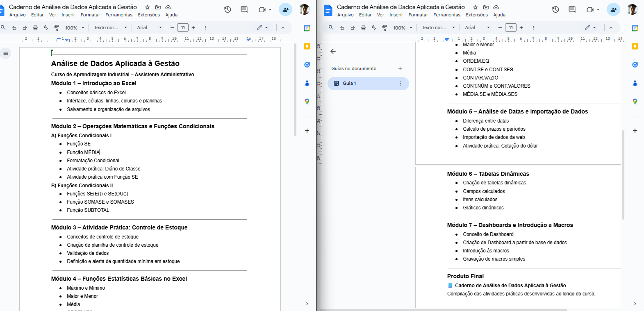The image size is (644, 311).
Task: Open editing mode dropdown in left window
Action: tap(262, 27)
